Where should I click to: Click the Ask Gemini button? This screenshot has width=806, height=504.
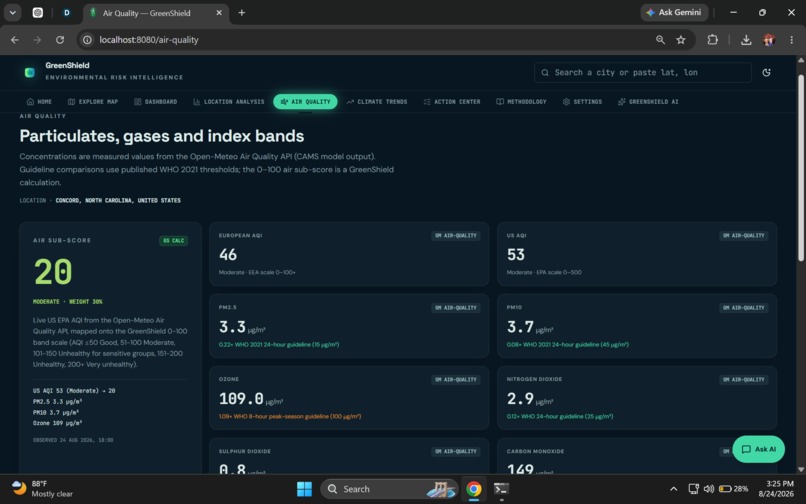[674, 12]
